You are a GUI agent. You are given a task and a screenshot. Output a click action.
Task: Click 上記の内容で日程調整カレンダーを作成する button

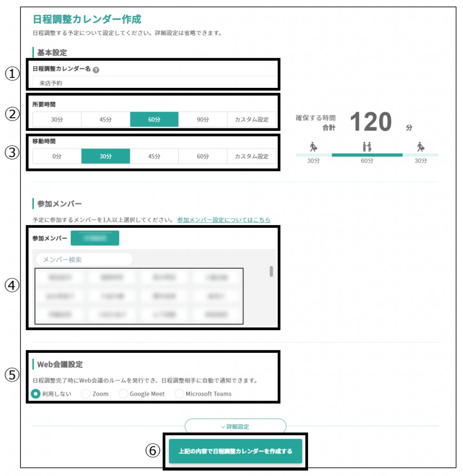click(235, 451)
